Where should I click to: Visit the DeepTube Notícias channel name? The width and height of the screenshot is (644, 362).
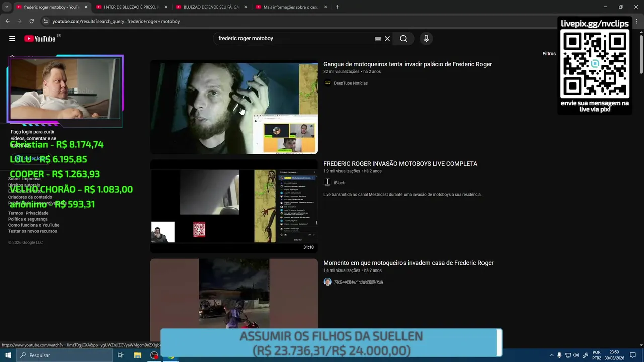pos(351,83)
